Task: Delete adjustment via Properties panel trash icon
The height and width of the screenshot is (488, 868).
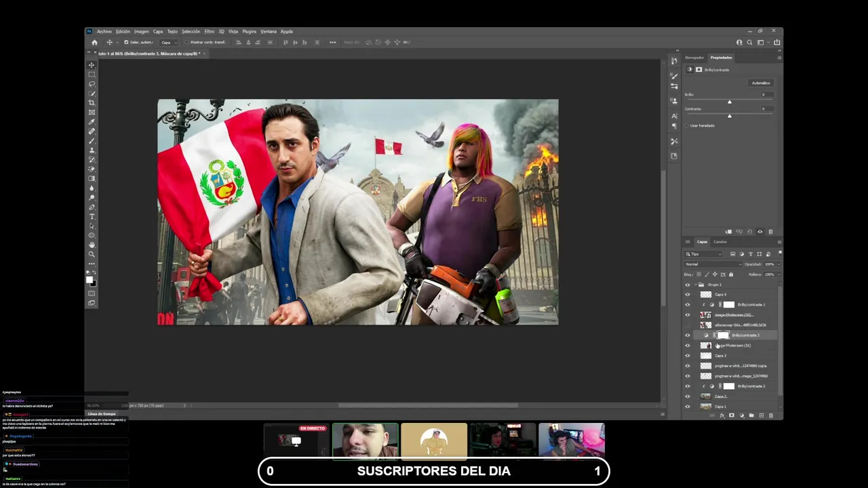Action: point(770,232)
